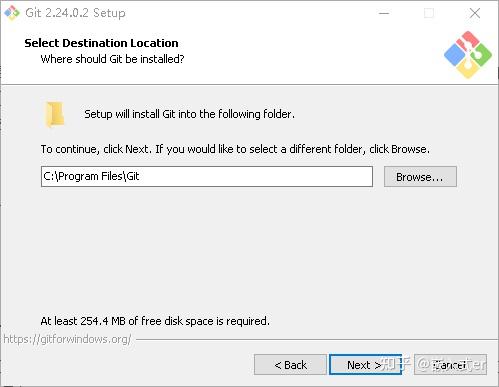Minimize the Git Setup window
The image size is (499, 387).
384,13
